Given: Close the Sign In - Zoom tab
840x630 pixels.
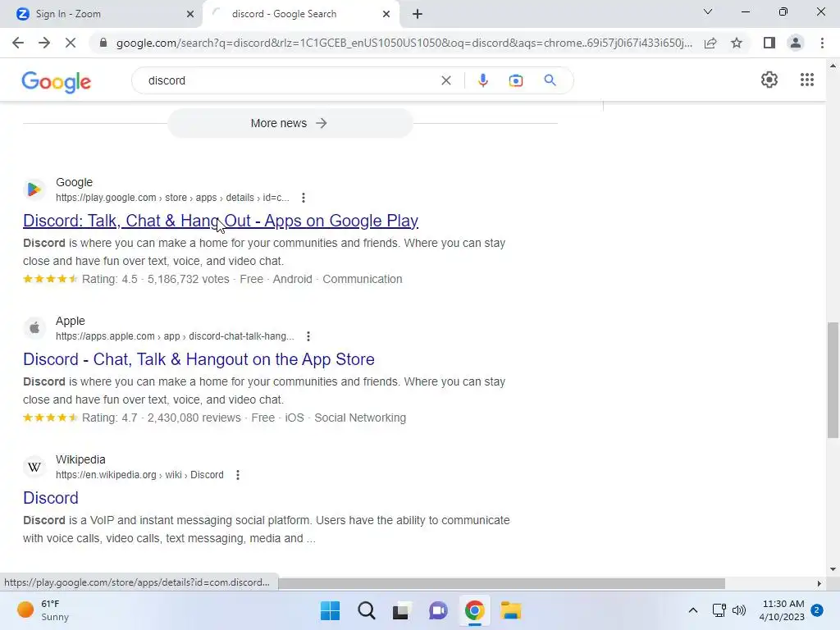Looking at the screenshot, I should (189, 14).
